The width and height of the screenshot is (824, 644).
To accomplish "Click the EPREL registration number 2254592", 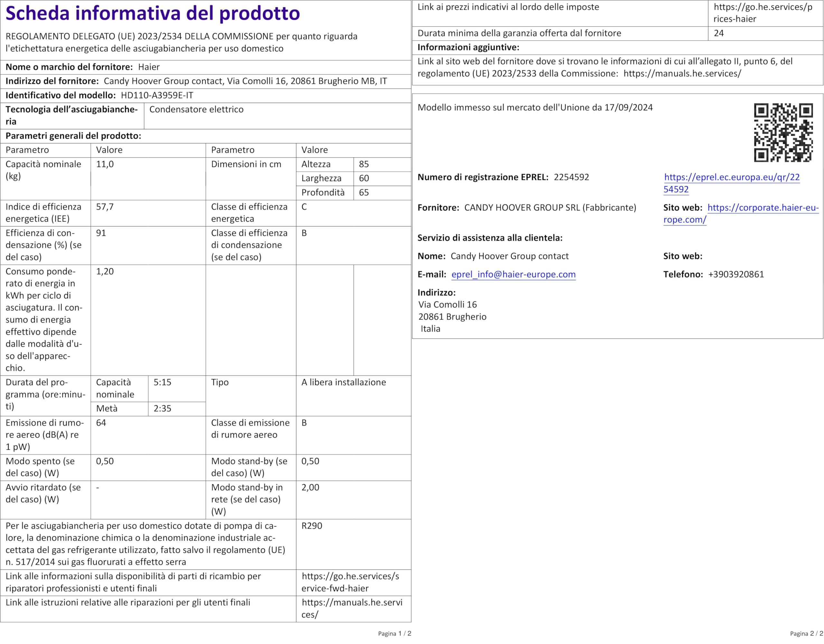I will 571,177.
